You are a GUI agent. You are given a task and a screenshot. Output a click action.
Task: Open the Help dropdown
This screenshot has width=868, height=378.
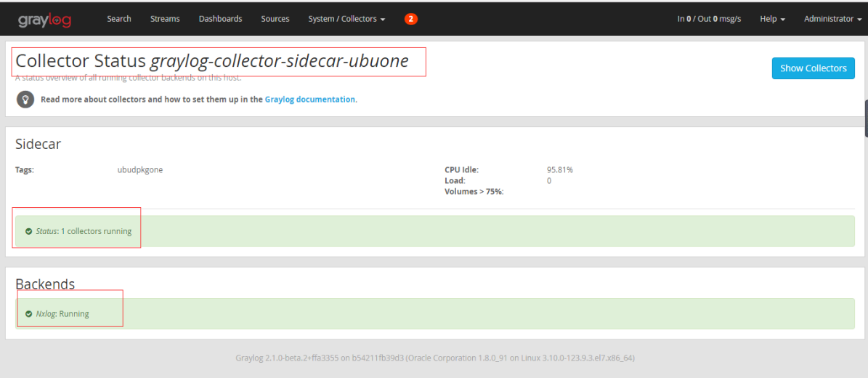click(773, 19)
